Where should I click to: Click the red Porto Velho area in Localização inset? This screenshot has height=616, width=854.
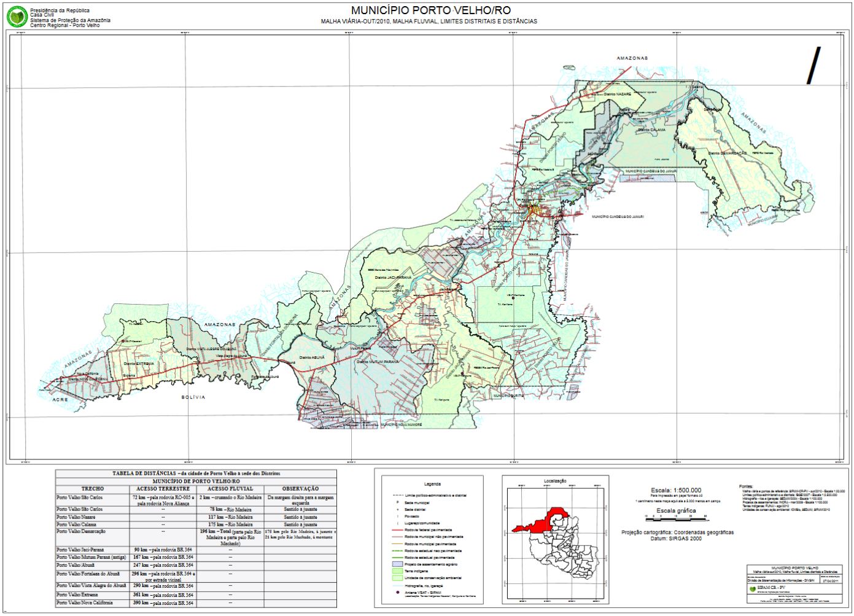(541, 523)
